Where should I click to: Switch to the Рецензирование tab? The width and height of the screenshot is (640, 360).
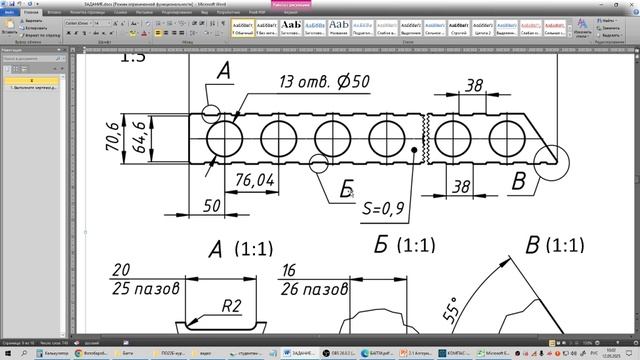tap(177, 13)
